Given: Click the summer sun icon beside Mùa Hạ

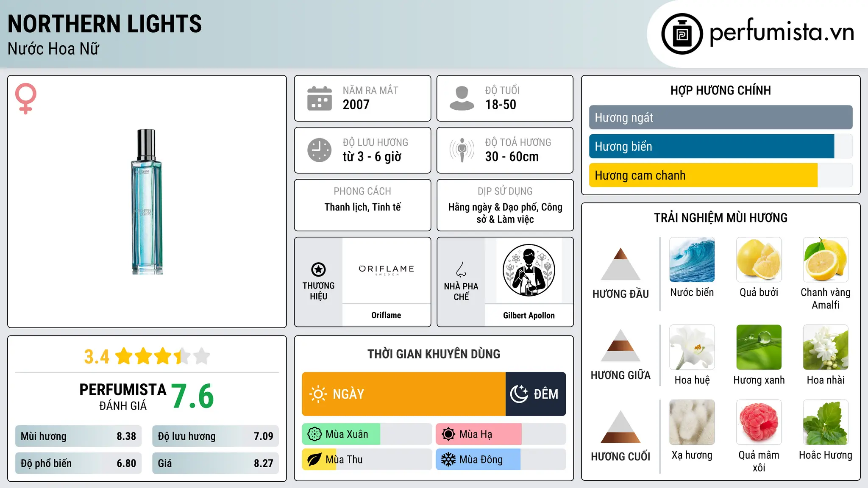Looking at the screenshot, I should tap(448, 434).
